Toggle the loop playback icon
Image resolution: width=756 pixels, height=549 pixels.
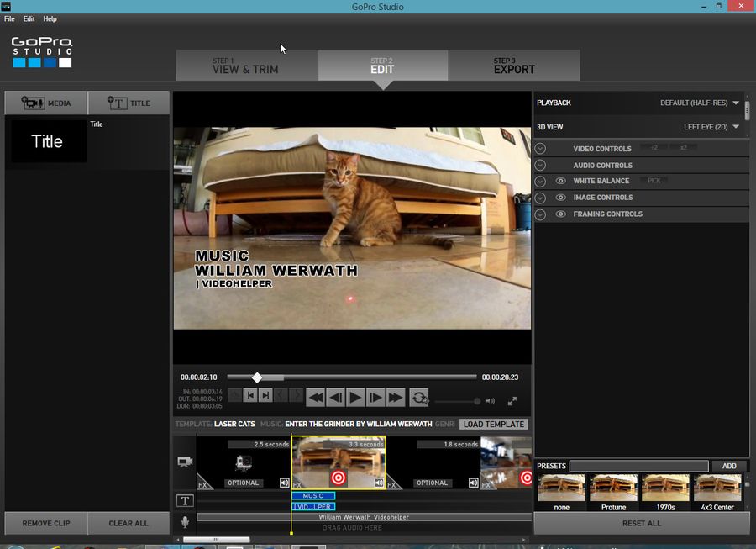click(419, 398)
